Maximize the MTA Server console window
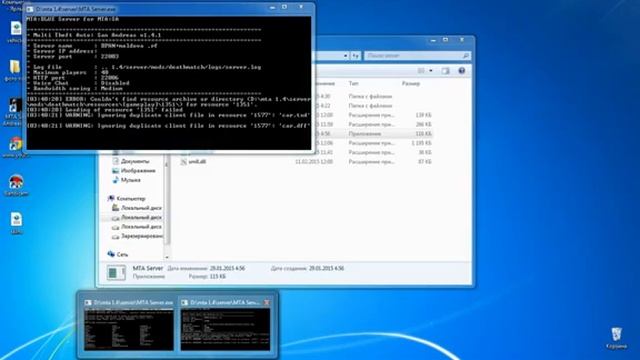This screenshot has height=360, width=640. pos(284,7)
